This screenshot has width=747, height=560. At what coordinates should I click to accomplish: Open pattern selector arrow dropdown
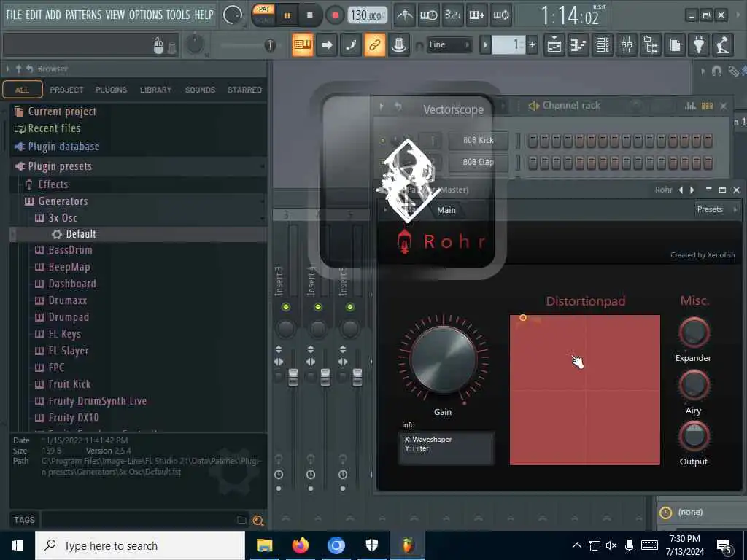tap(485, 45)
